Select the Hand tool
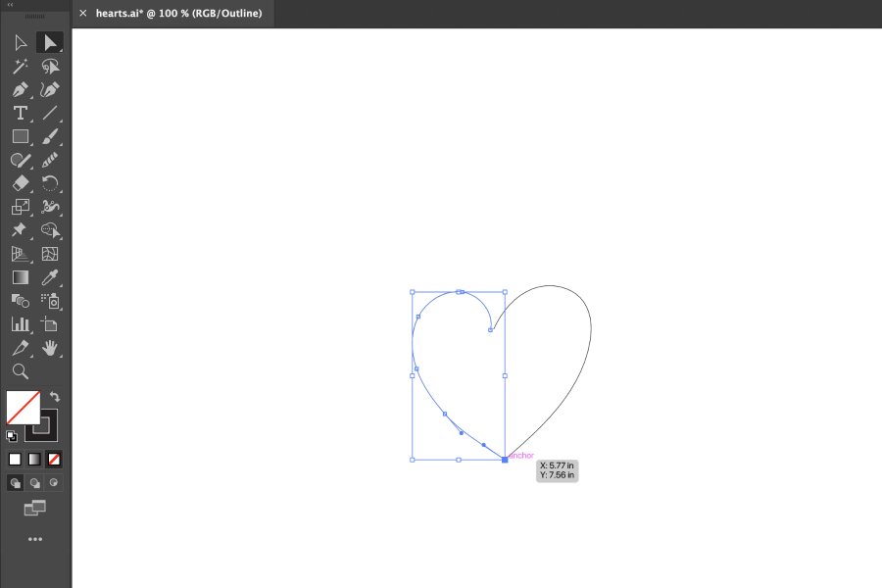 50,348
